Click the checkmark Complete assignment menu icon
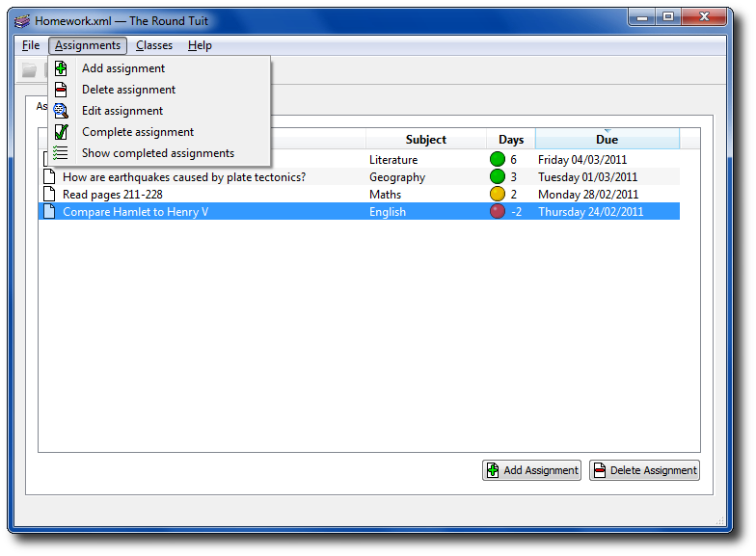This screenshot has width=756, height=556. (x=61, y=132)
